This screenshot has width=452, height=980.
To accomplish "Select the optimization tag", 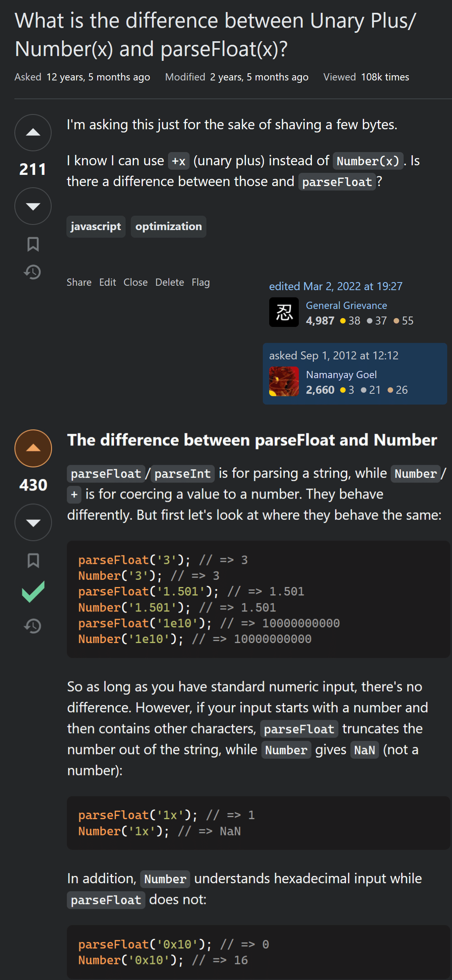I will tap(168, 226).
